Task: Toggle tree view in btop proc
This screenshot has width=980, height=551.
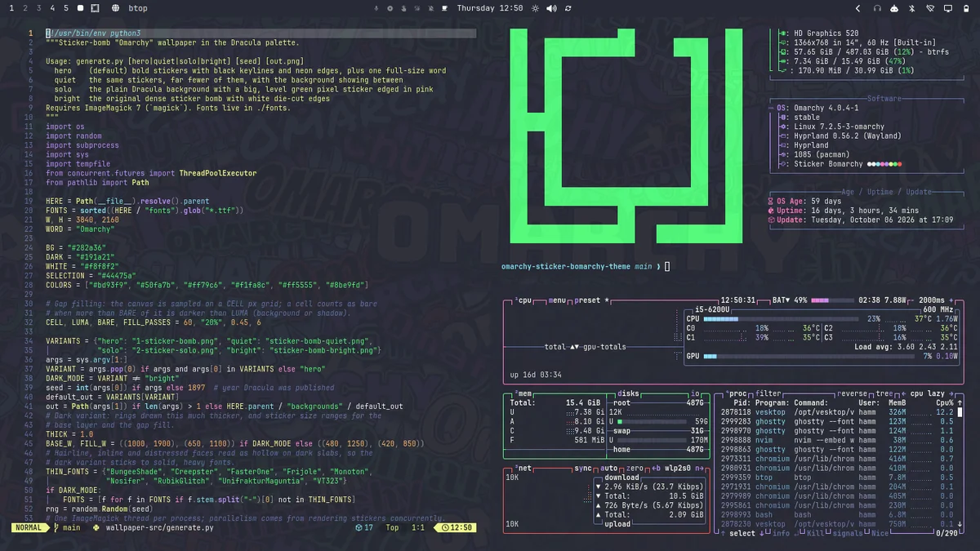Action: (x=884, y=393)
